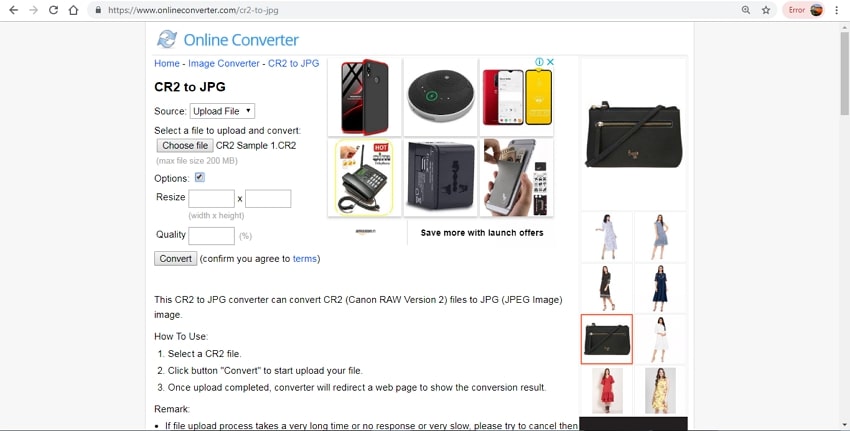Screen dimensions: 850x431
Task: Reload the page with refresh icon
Action: tap(53, 10)
